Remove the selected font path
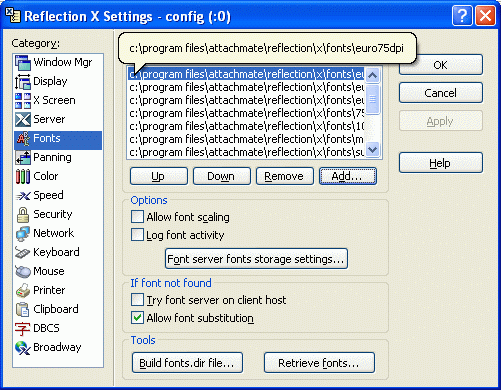The width and height of the screenshot is (501, 390). (285, 176)
